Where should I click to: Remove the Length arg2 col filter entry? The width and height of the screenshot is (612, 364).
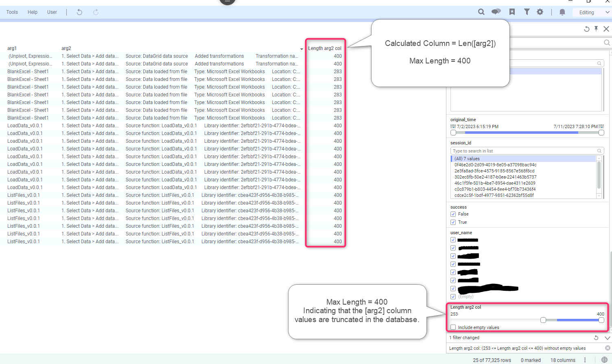pos(607,348)
